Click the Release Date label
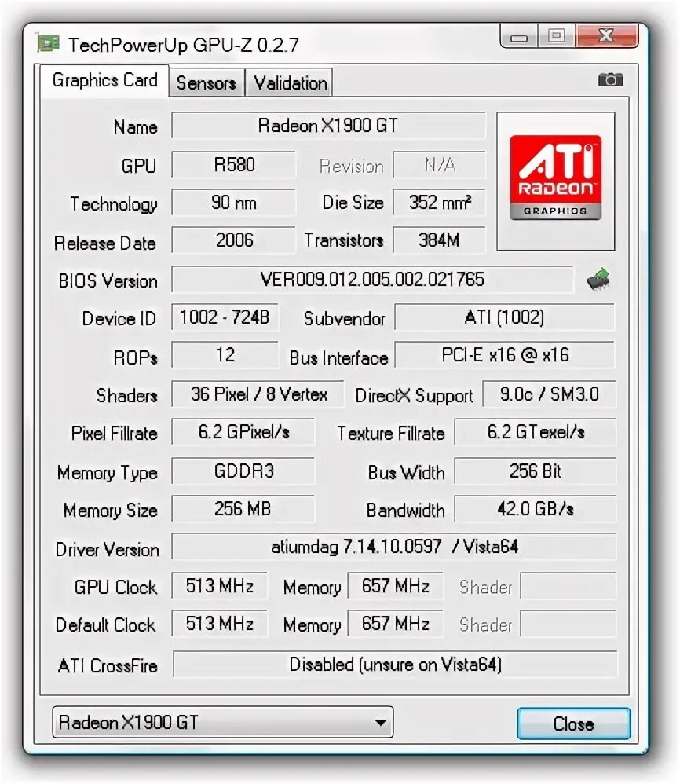680x784 pixels. 105,243
